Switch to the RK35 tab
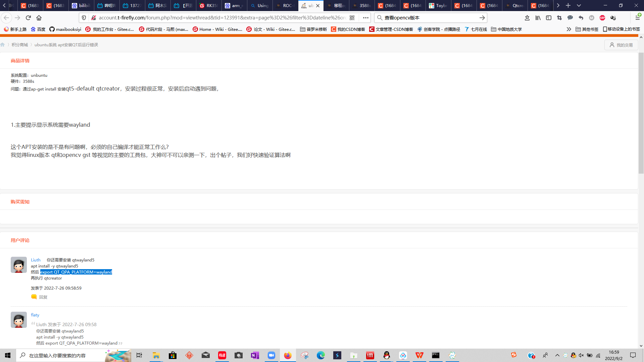Screen dimensions: 644x362 pyautogui.click(x=209, y=5)
